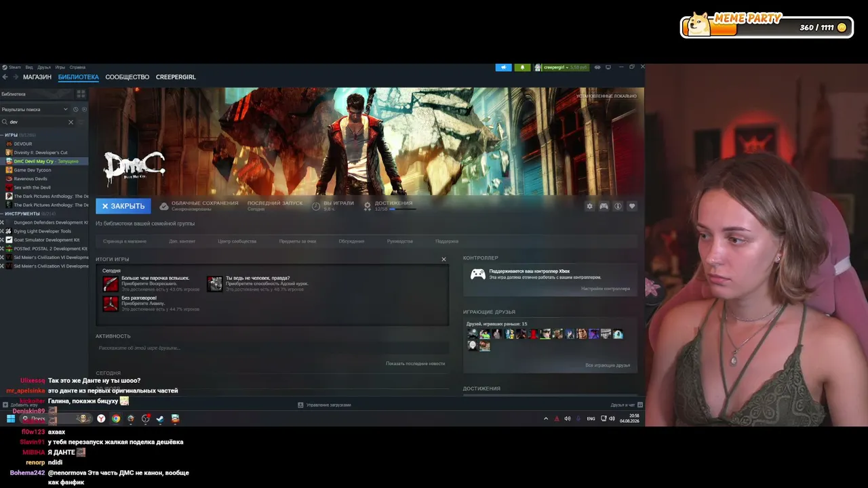868x488 pixels.
Task: Click the play time clock icon
Action: (316, 206)
